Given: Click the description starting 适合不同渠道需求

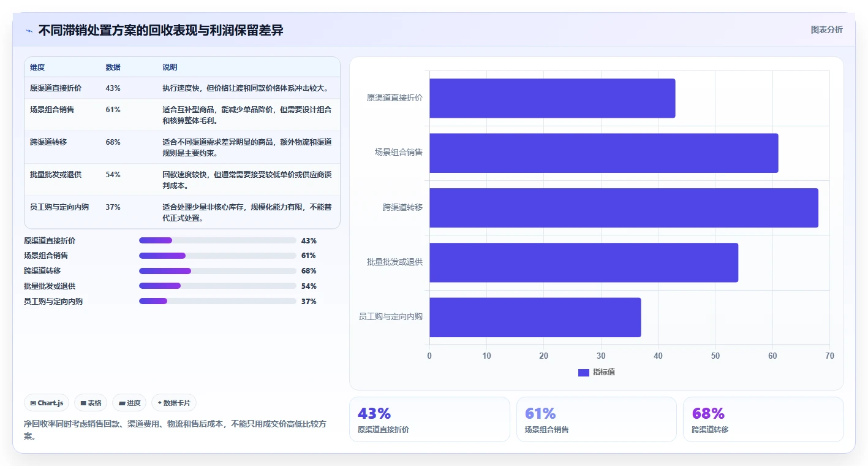Looking at the screenshot, I should [247, 148].
